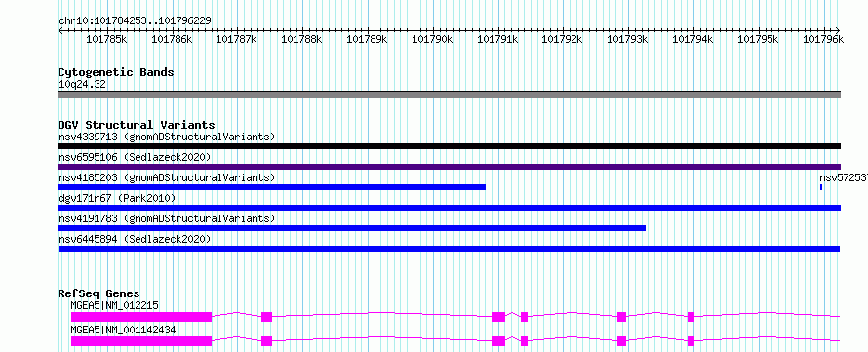Viewport: 868px width, 352px height.
Task: Click the large first exon of NM_012215
Action: [x=141, y=317]
